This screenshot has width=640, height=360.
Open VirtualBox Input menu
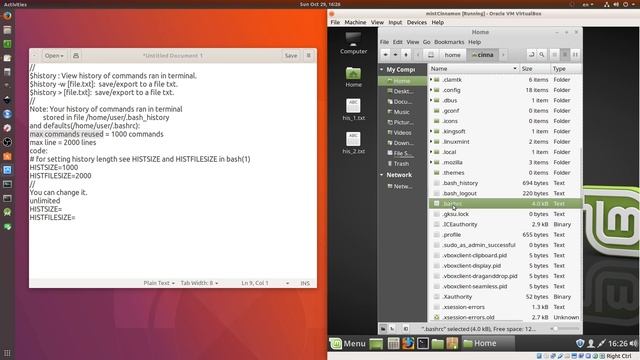(x=395, y=22)
